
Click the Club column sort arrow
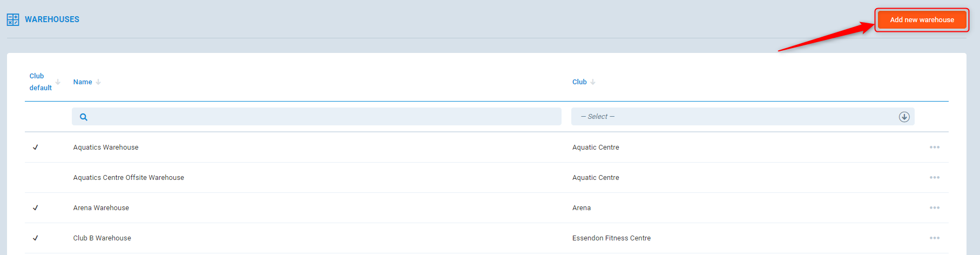point(593,82)
